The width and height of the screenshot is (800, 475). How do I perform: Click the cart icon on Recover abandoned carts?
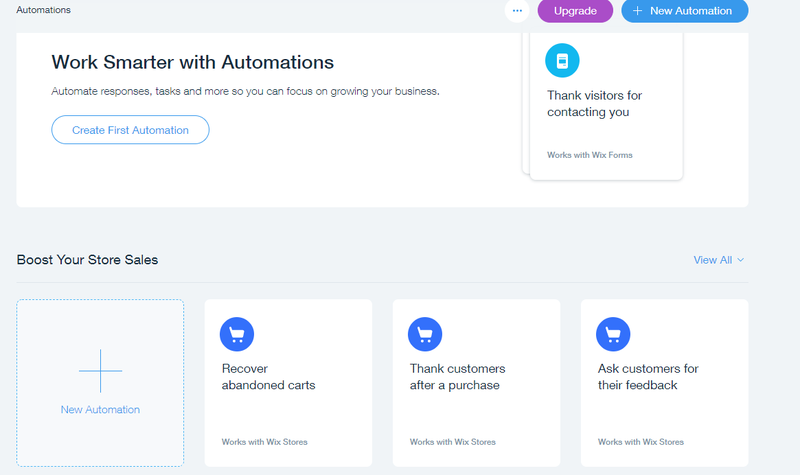click(237, 334)
